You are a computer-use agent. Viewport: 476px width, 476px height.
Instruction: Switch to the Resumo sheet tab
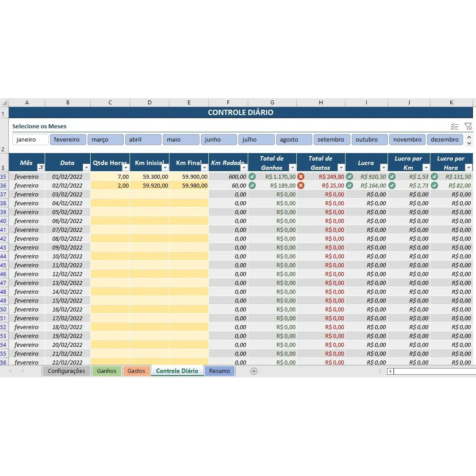[219, 371]
